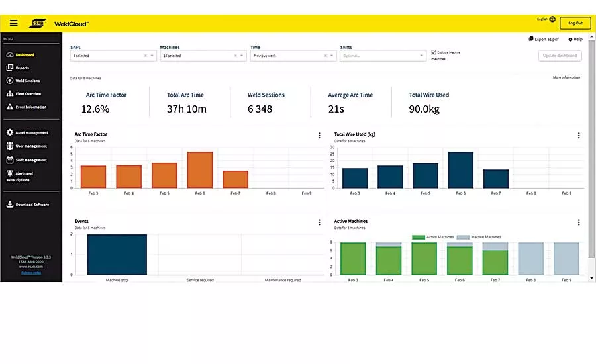Screen dimensions: 596x364
Task: Click the 37h 10m Total Arc Time value
Action: 187,109
